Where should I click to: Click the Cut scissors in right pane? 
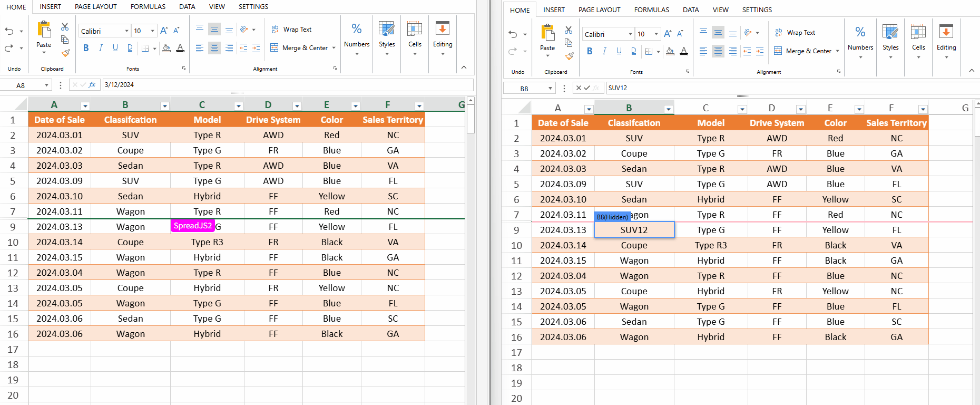pyautogui.click(x=569, y=30)
